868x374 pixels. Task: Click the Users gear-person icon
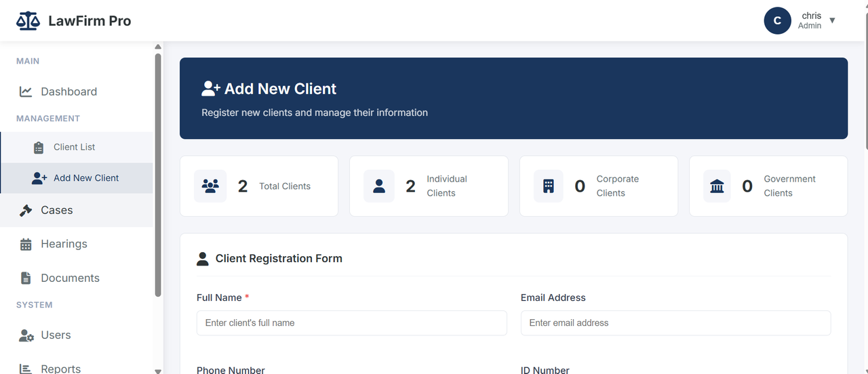[26, 335]
